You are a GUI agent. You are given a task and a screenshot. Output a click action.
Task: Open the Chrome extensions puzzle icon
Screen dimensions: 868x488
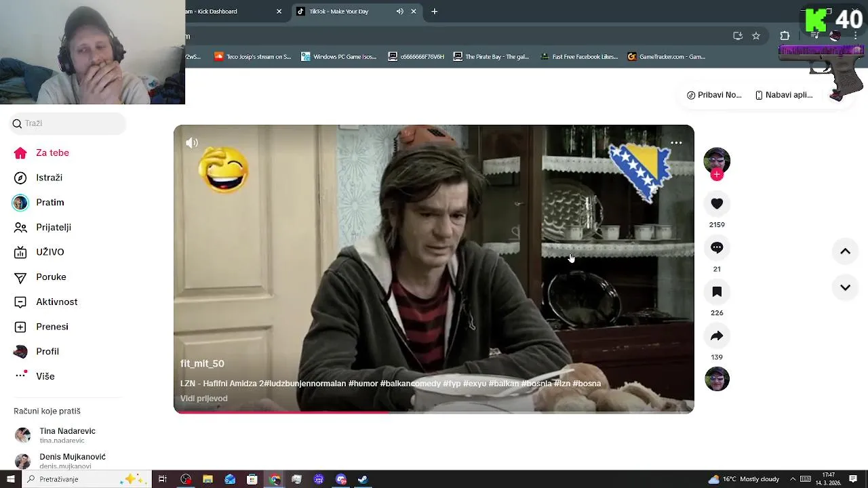(x=785, y=36)
